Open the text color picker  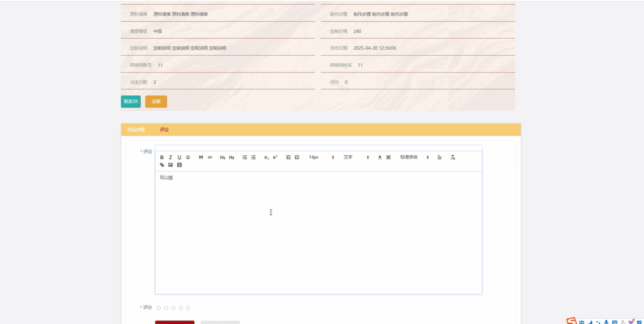380,158
